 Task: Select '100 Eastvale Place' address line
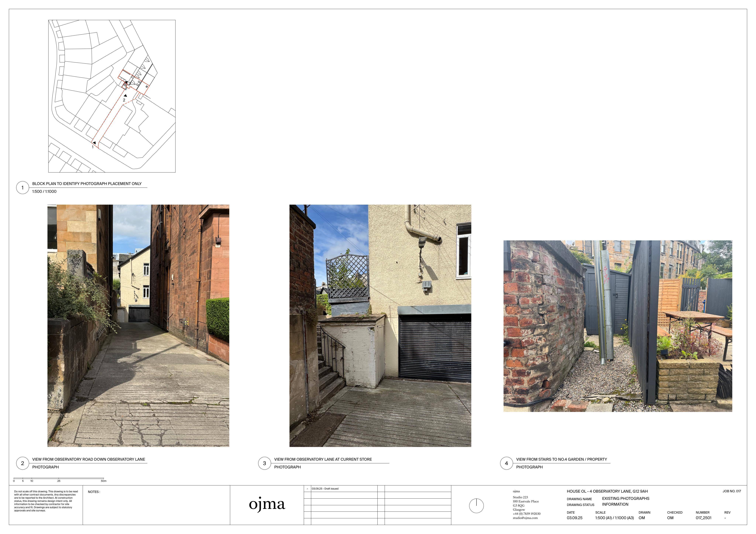526,501
